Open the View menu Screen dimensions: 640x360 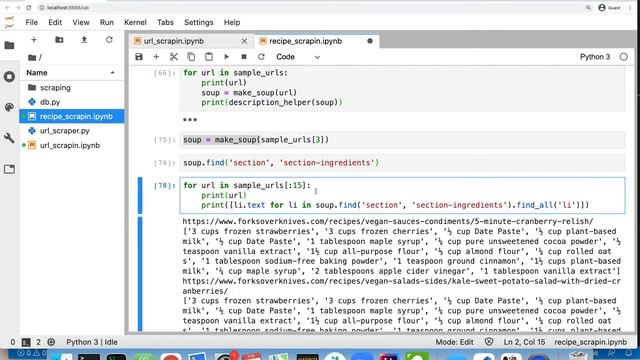click(81, 22)
